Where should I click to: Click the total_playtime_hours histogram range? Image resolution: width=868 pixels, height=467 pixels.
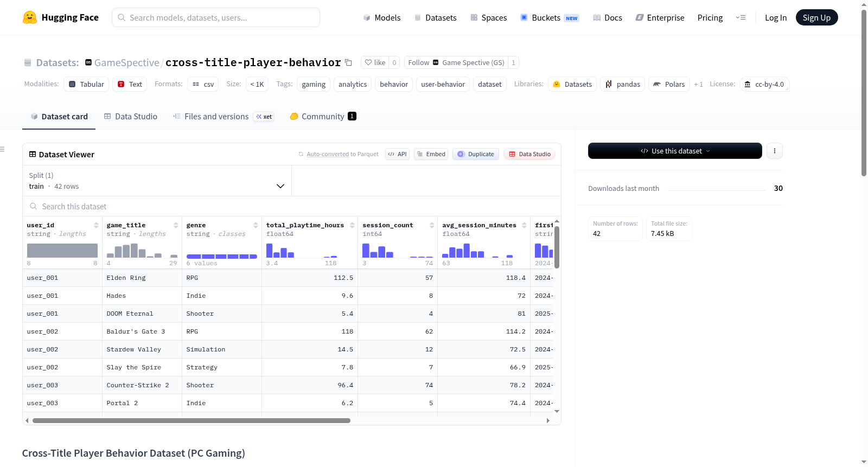tap(302, 253)
